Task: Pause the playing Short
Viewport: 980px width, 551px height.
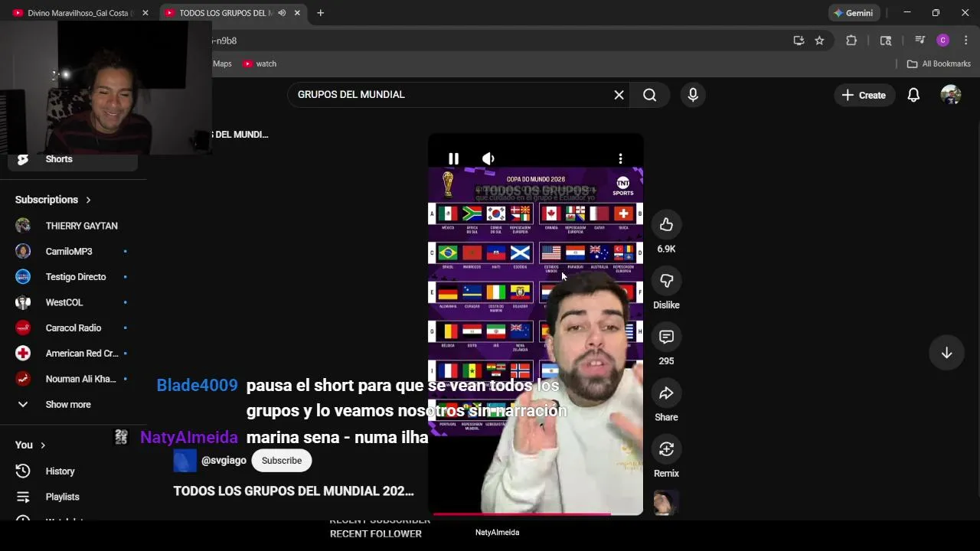Action: (453, 158)
